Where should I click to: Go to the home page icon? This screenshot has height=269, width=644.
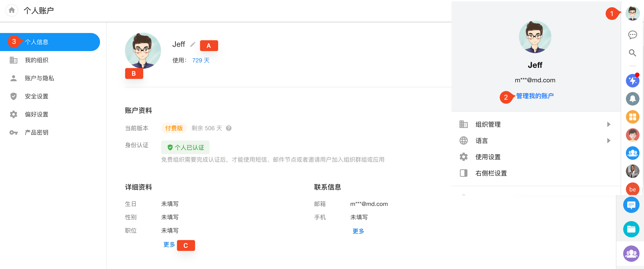(12, 10)
